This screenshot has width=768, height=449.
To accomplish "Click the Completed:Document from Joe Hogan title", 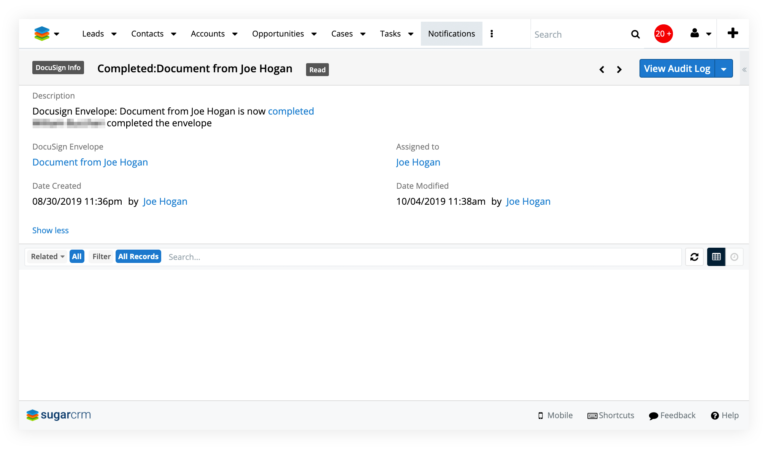I will [194, 69].
